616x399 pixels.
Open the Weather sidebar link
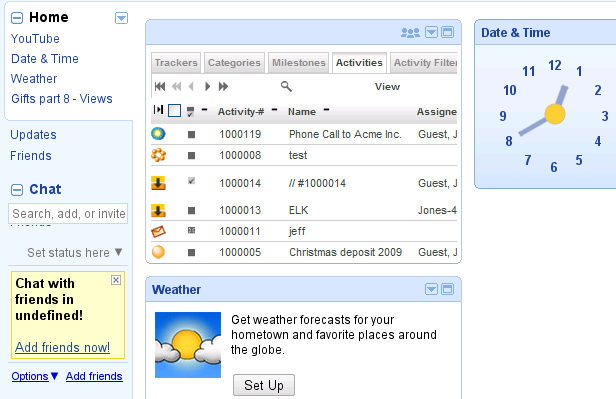point(34,79)
